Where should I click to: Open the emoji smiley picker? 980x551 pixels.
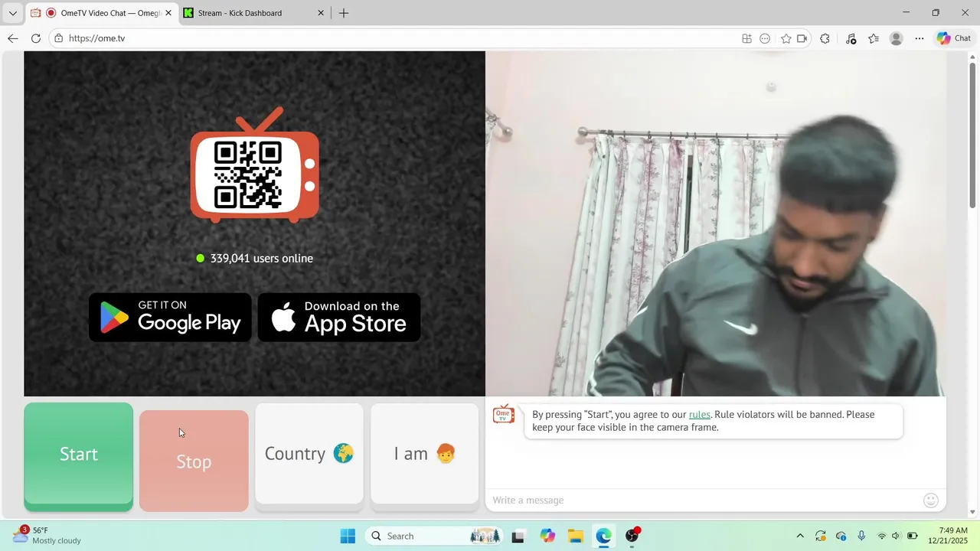point(931,500)
